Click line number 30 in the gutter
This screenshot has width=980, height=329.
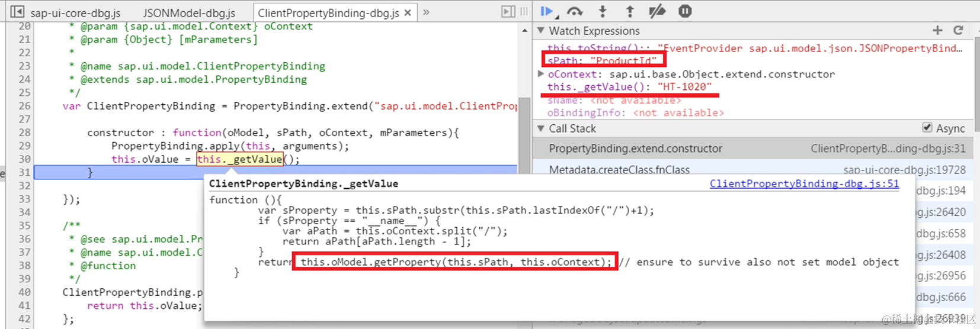click(x=24, y=159)
